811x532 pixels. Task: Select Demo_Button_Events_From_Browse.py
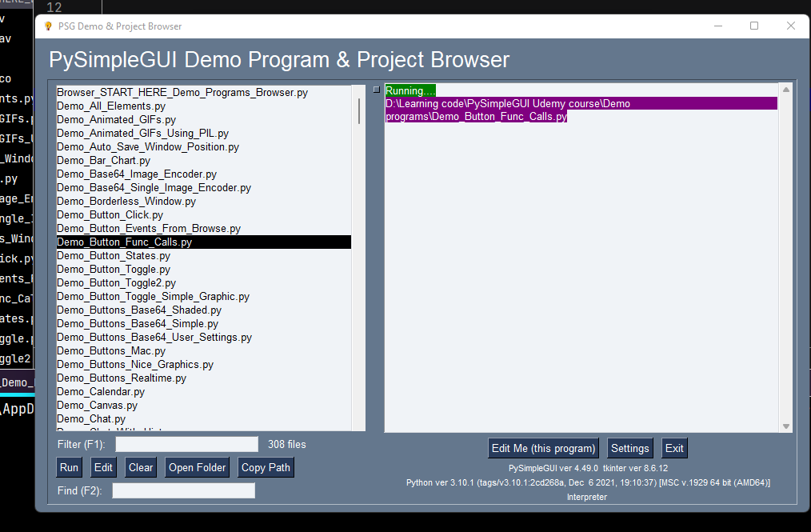coord(204,228)
